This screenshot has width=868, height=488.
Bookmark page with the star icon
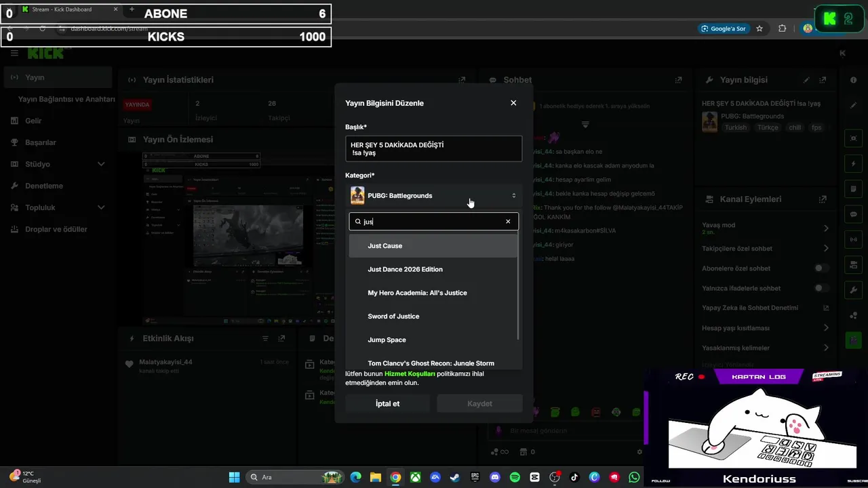tap(759, 28)
